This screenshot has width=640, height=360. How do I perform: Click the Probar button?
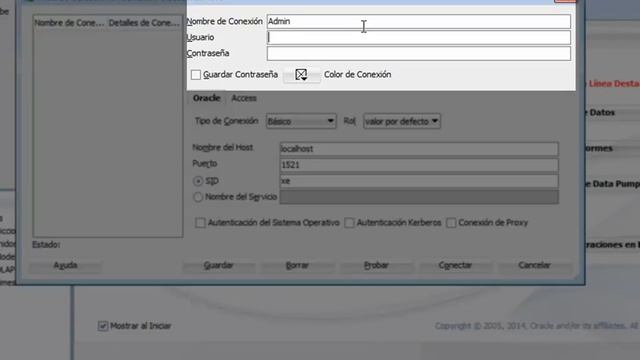[x=376, y=265]
